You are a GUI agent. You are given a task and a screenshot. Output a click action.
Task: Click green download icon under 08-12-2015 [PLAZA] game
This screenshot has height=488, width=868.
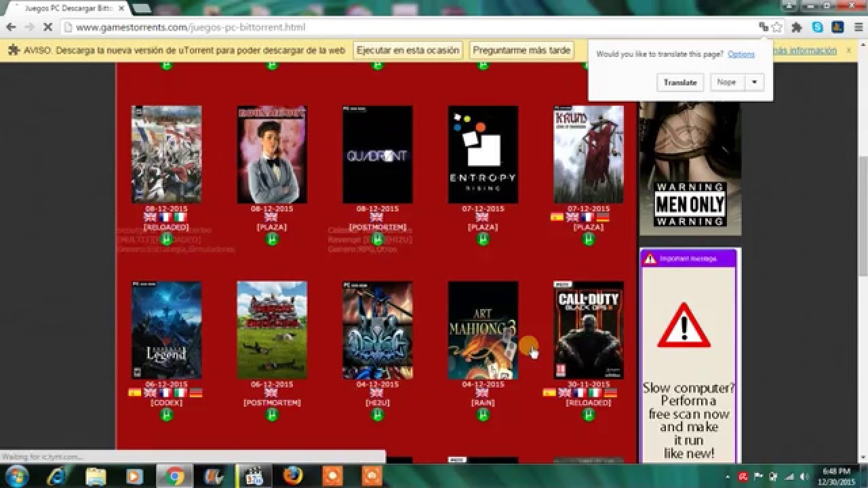272,239
